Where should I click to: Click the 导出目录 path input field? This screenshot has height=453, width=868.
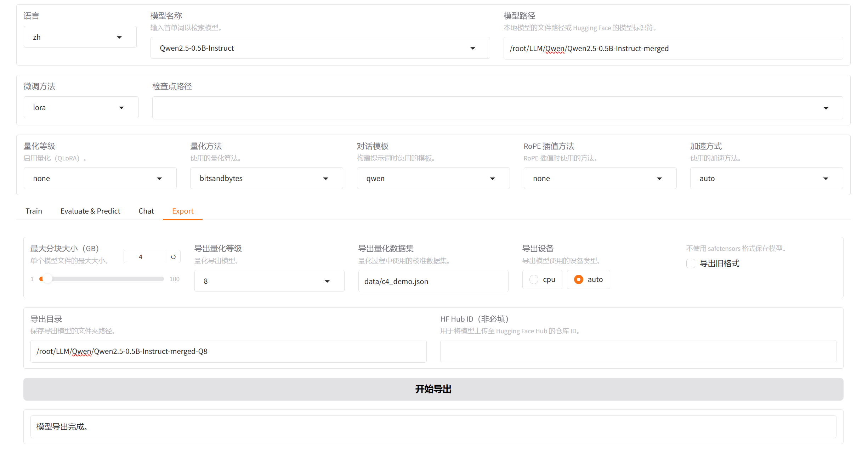tap(228, 351)
